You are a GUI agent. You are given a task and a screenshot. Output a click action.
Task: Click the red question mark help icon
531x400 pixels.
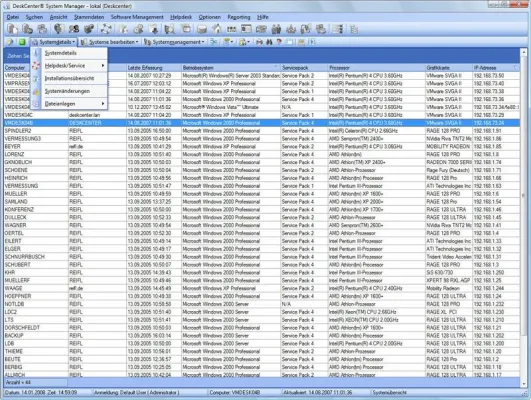(x=279, y=42)
